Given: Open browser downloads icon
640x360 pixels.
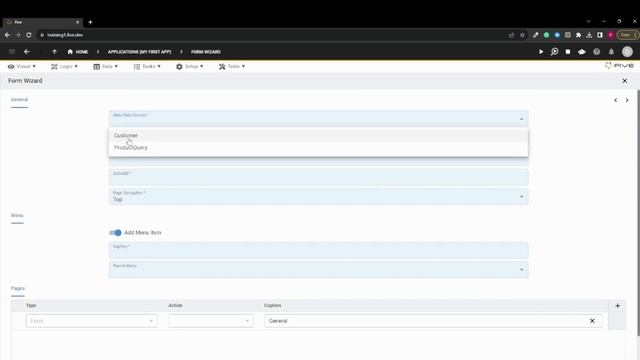Looking at the screenshot, I should pyautogui.click(x=589, y=35).
